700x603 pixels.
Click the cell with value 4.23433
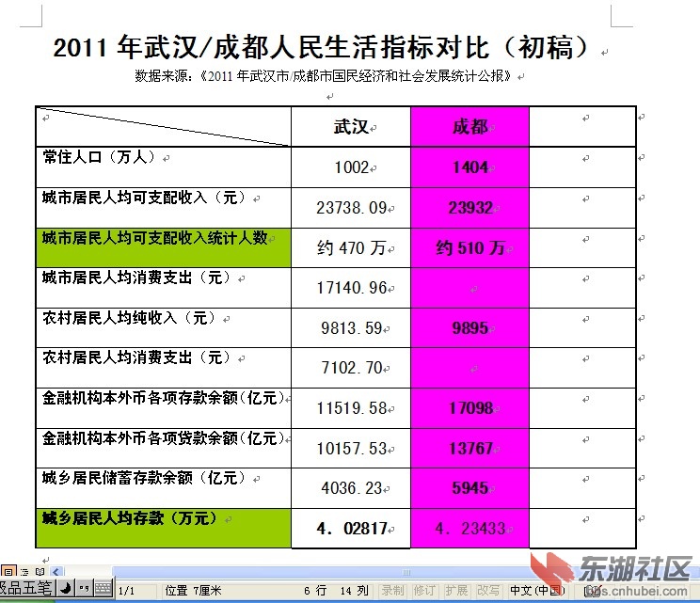click(469, 529)
